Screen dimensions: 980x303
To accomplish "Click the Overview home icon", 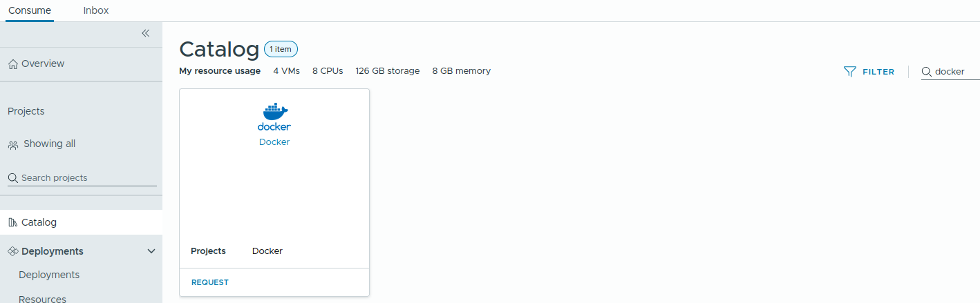I will tap(12, 64).
